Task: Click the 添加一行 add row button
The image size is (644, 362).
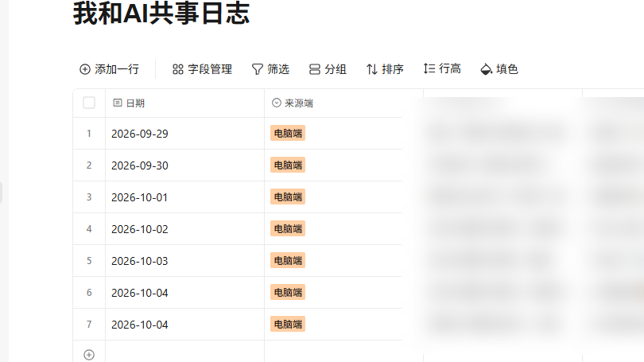Action: 109,69
